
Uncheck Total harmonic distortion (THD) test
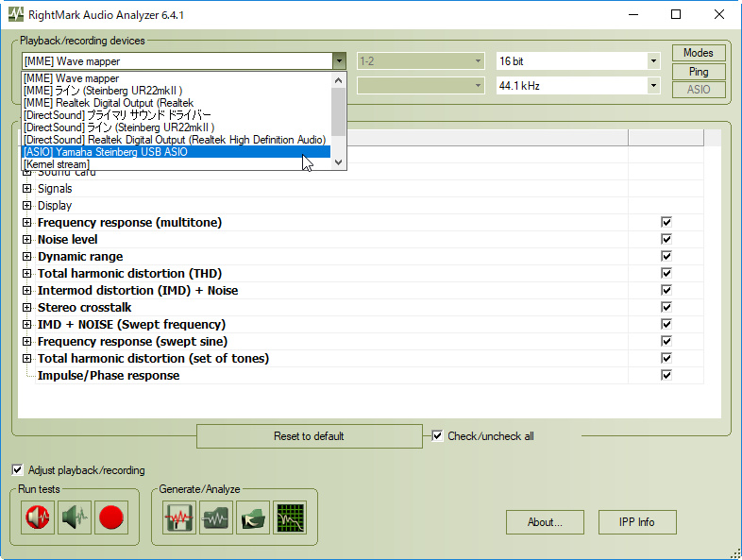pyautogui.click(x=666, y=273)
